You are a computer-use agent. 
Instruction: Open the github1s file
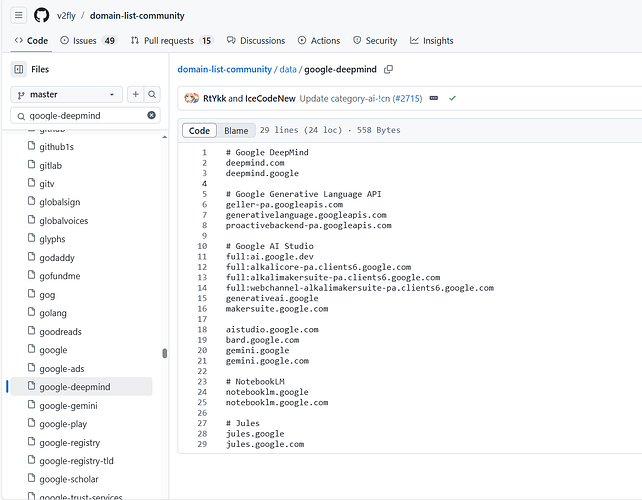click(57, 147)
